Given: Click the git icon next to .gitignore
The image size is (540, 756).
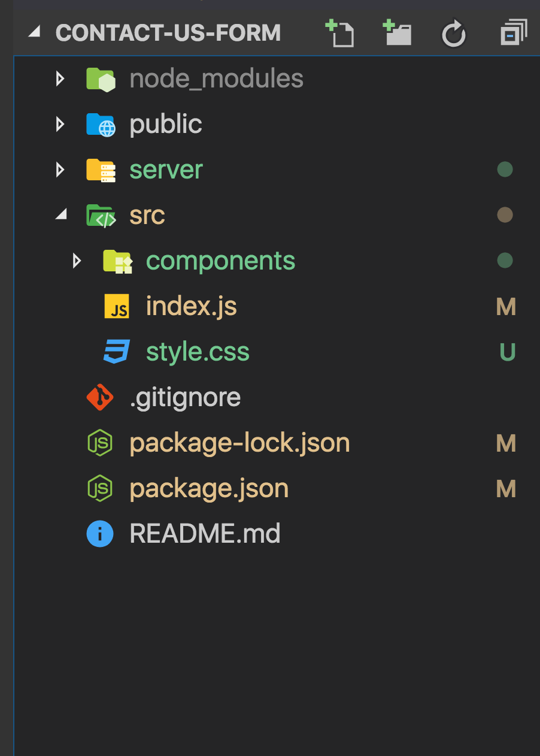Looking at the screenshot, I should tap(100, 397).
